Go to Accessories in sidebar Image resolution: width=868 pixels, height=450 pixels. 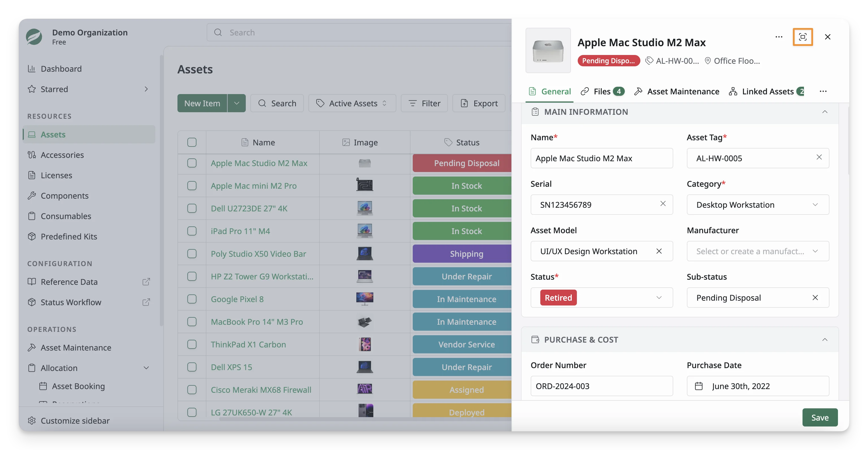point(89,155)
